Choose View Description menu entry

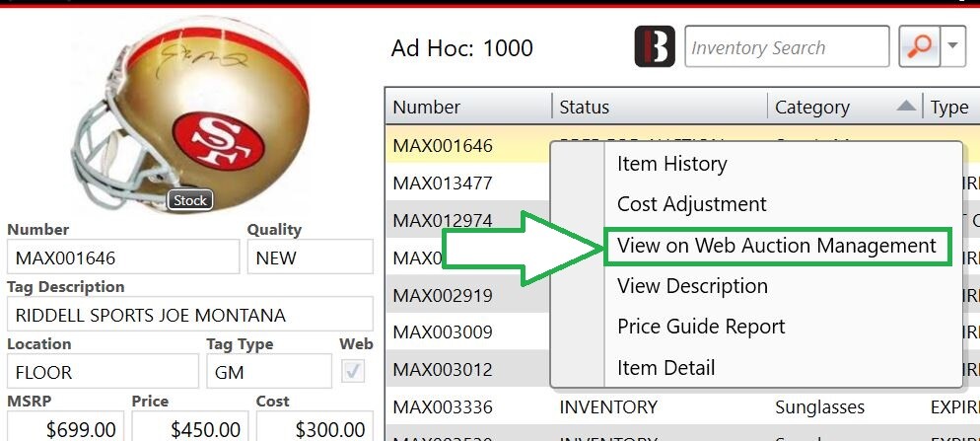tap(692, 286)
